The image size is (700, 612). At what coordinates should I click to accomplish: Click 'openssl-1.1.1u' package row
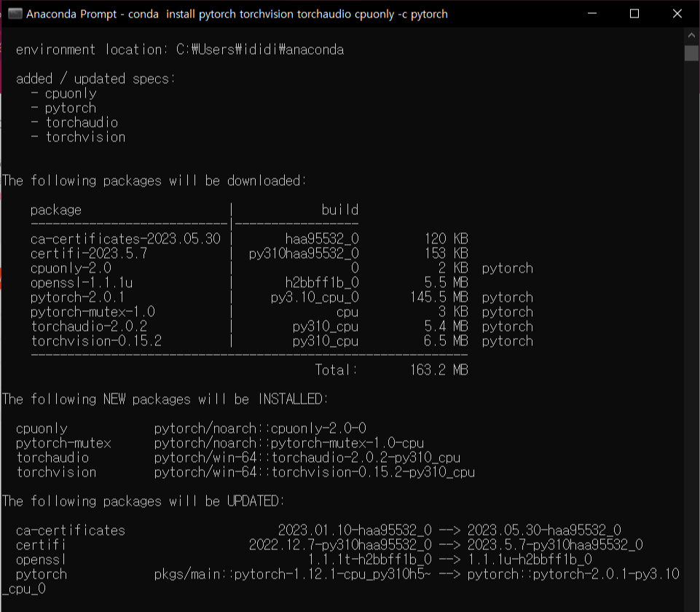coord(249,283)
